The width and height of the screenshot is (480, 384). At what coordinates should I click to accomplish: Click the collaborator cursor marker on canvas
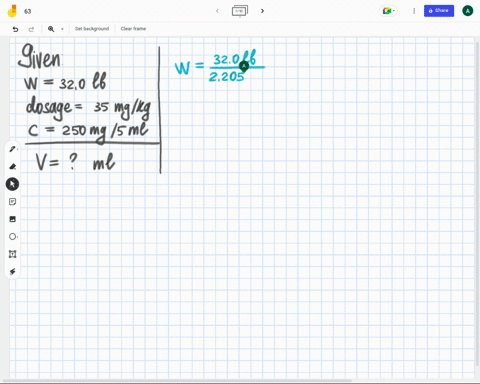[x=244, y=66]
